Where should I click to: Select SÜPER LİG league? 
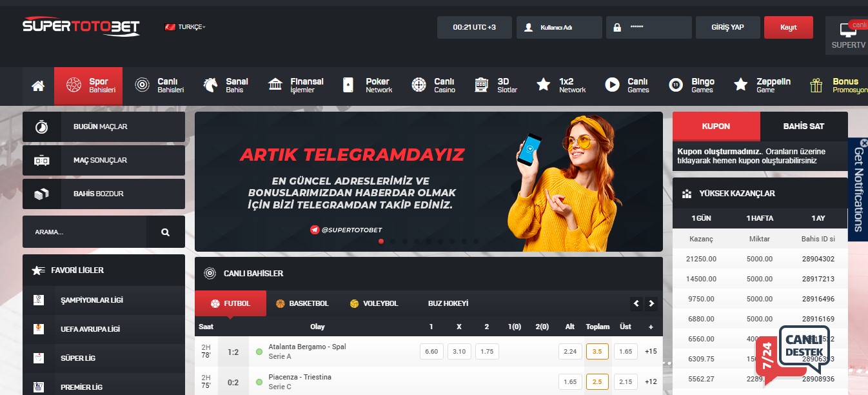pyautogui.click(x=104, y=358)
